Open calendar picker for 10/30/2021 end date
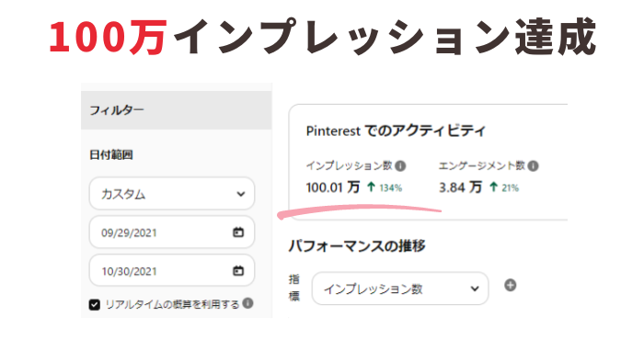 [x=238, y=271]
